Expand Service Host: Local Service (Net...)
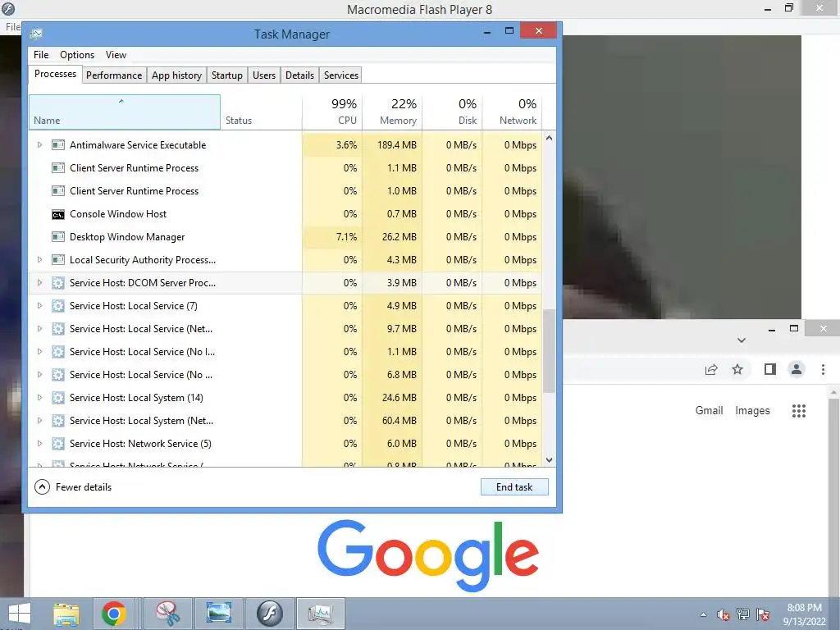This screenshot has height=630, width=840. point(39,329)
